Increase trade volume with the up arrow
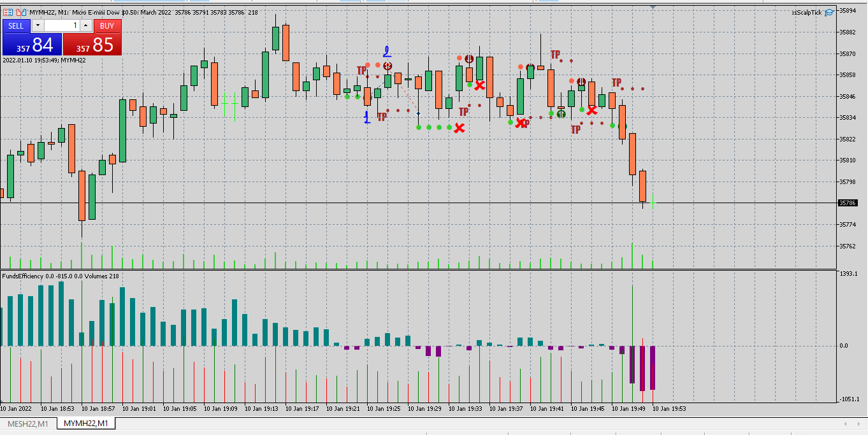The height and width of the screenshot is (435, 868). pyautogui.click(x=87, y=25)
